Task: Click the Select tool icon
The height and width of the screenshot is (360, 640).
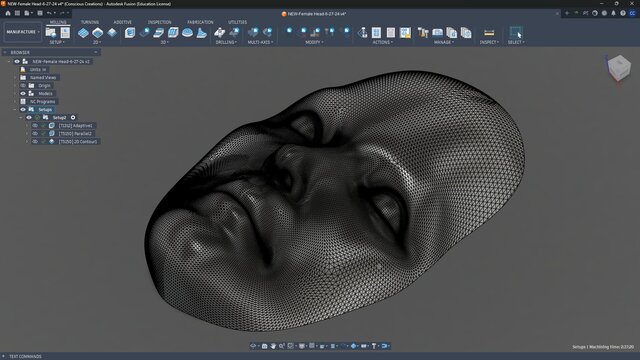Action: (516, 32)
